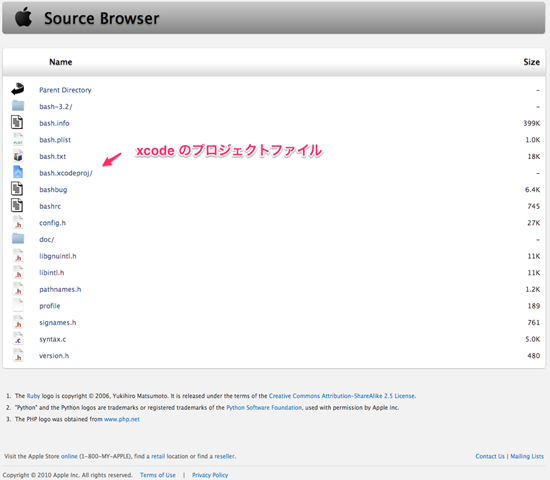Open the bashbug file link
The image size is (550, 480).
[53, 189]
